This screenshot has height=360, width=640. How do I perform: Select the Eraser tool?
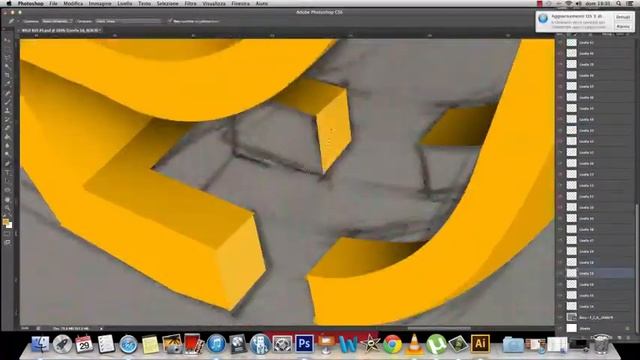[x=7, y=129]
